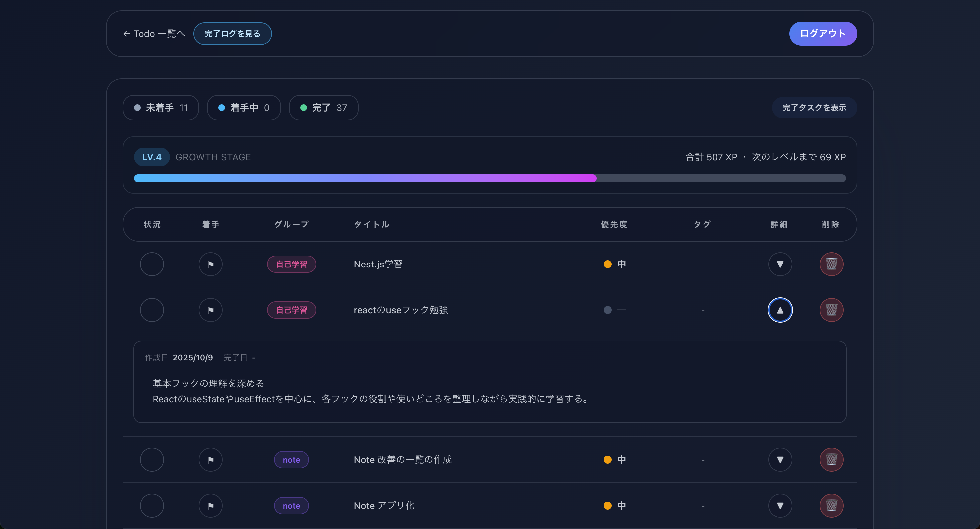
Task: Toggle status circle for reactのuseフック勉強
Action: click(152, 310)
